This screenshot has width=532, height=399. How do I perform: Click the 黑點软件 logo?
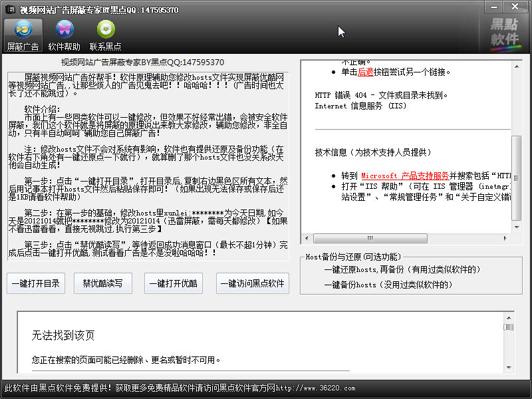pyautogui.click(x=505, y=33)
